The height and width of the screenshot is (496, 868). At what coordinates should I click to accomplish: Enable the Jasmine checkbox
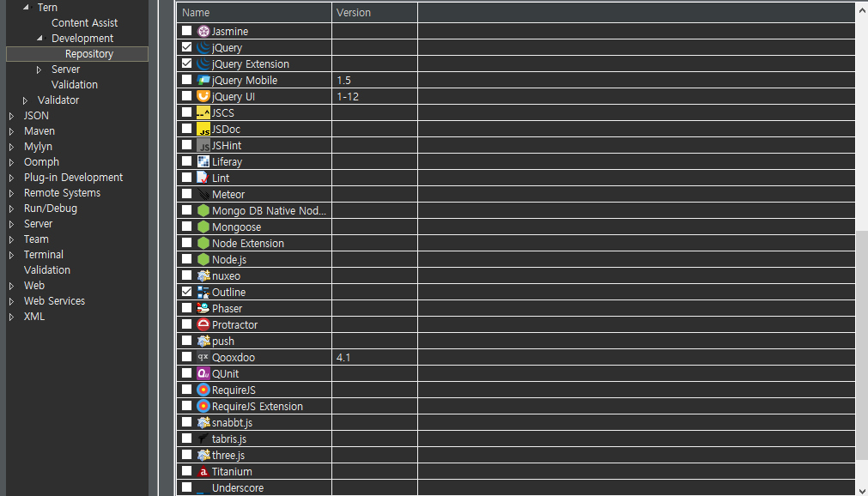[x=187, y=30]
